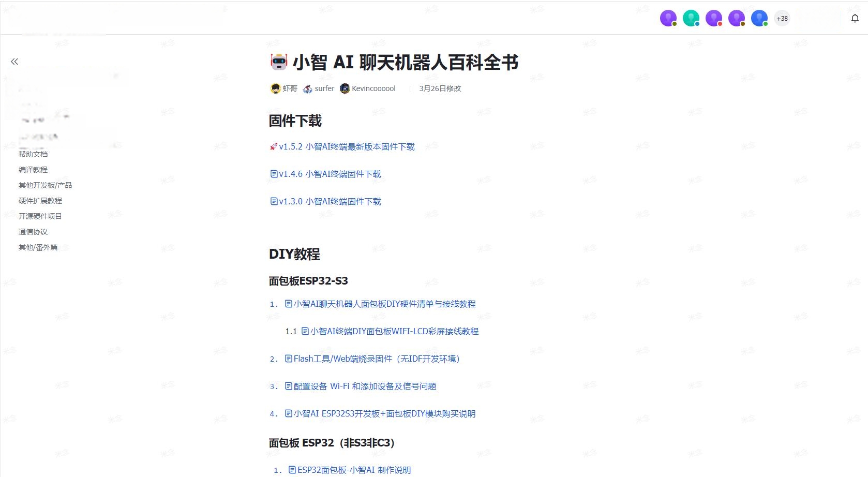Open 小智AI ESP32S3开发板+面包板DIY模块购买说明
This screenshot has width=868, height=477.
tap(384, 414)
